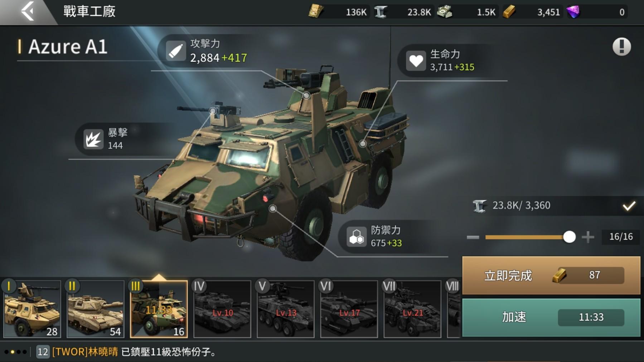Toggle the steel cost checkmark

pyautogui.click(x=629, y=206)
